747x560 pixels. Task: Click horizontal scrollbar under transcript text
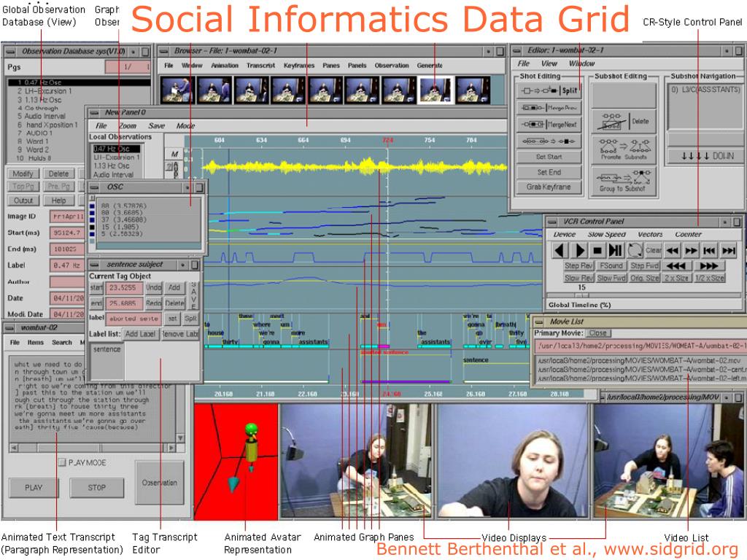coord(93,448)
